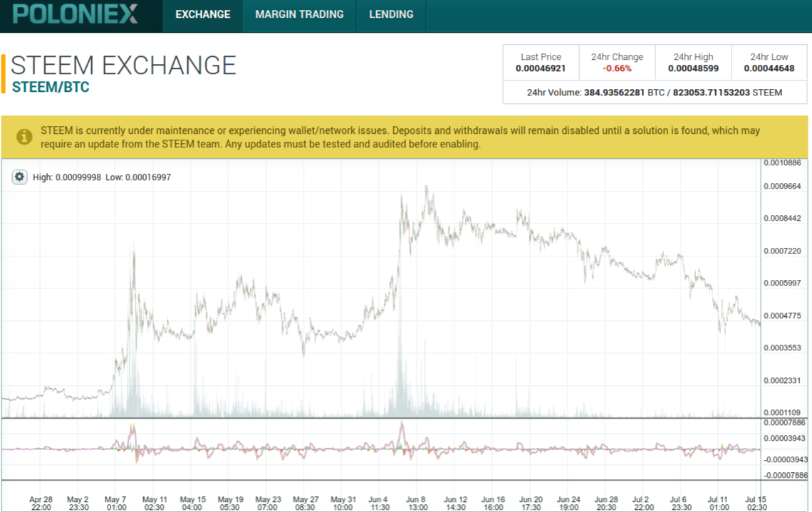The width and height of the screenshot is (812, 512).
Task: Click the May 19 05:30 time label
Action: coord(230,503)
